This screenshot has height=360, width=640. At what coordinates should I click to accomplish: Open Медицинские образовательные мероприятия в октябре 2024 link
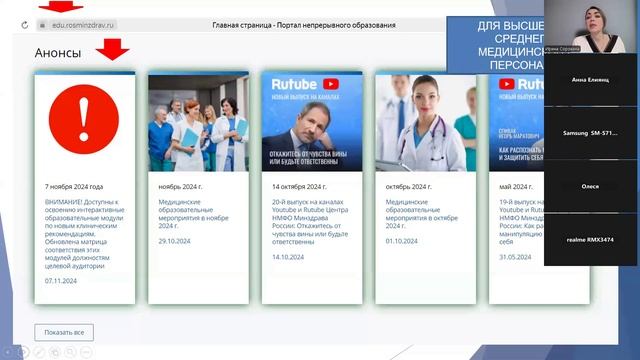click(422, 214)
